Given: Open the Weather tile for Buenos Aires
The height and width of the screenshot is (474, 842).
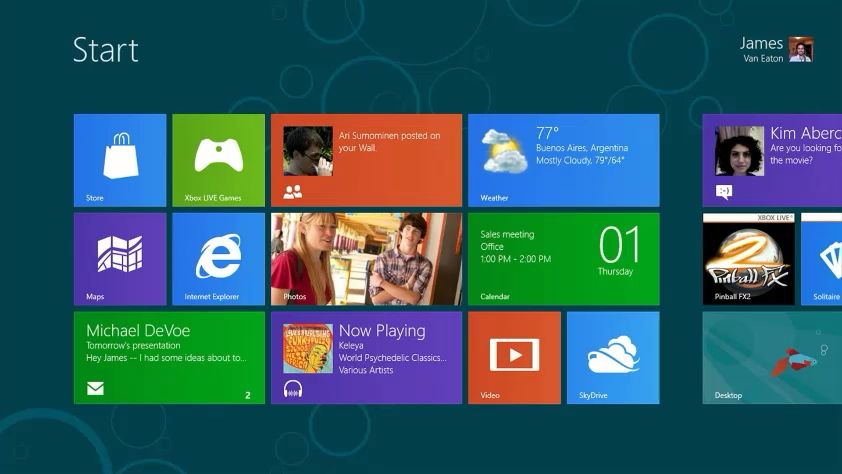Looking at the screenshot, I should point(564,160).
